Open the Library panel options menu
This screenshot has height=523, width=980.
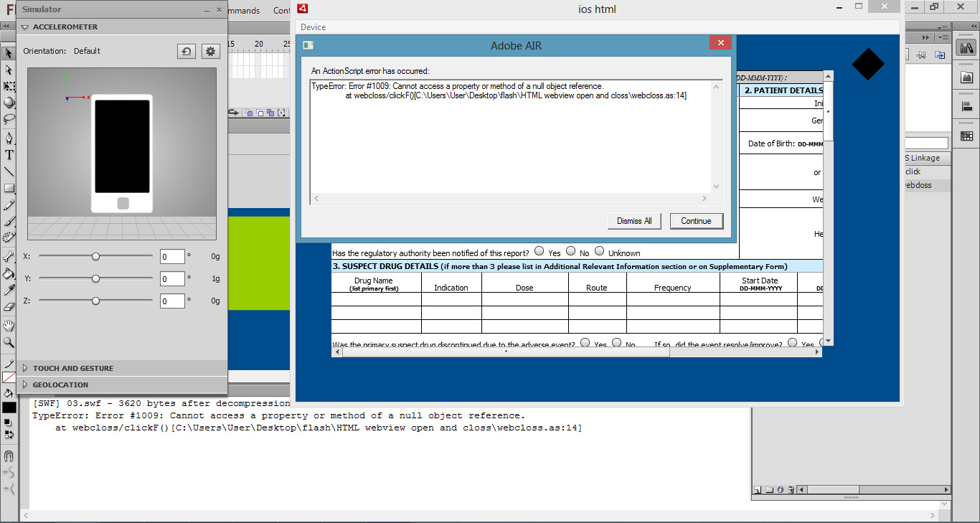(x=944, y=37)
